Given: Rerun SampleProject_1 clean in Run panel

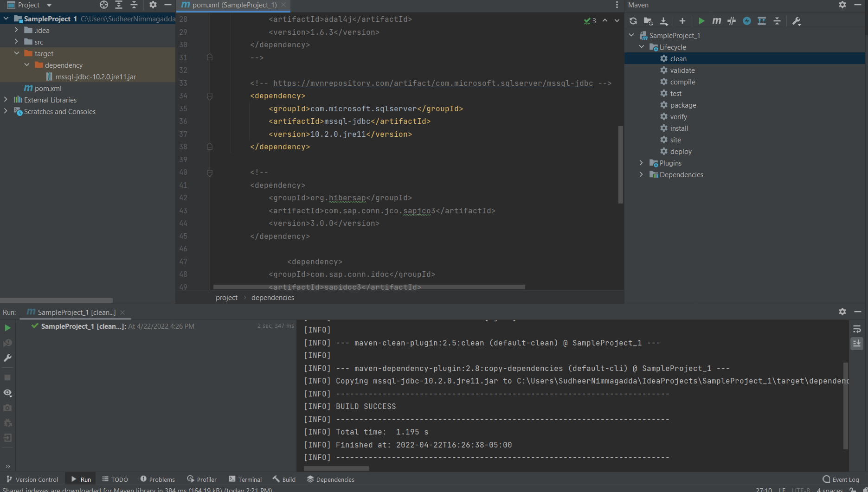Looking at the screenshot, I should (x=7, y=328).
